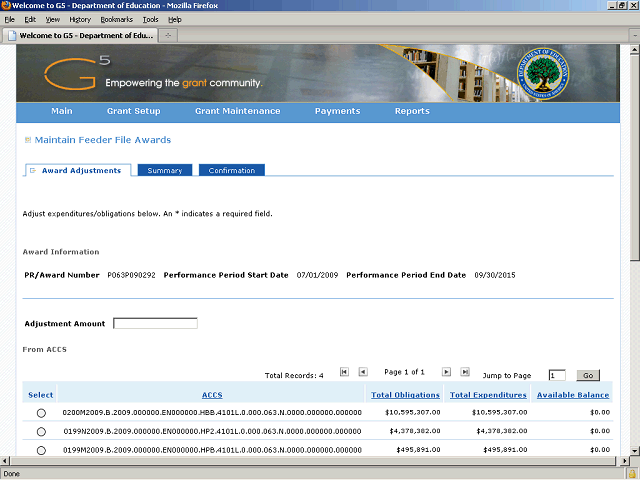Open the Help menu

(x=175, y=20)
